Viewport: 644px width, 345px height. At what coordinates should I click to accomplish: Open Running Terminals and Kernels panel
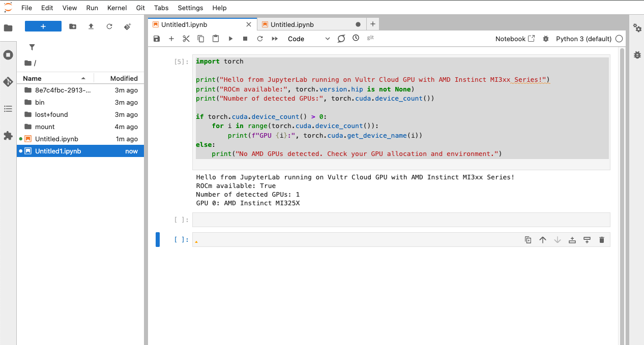tap(8, 55)
